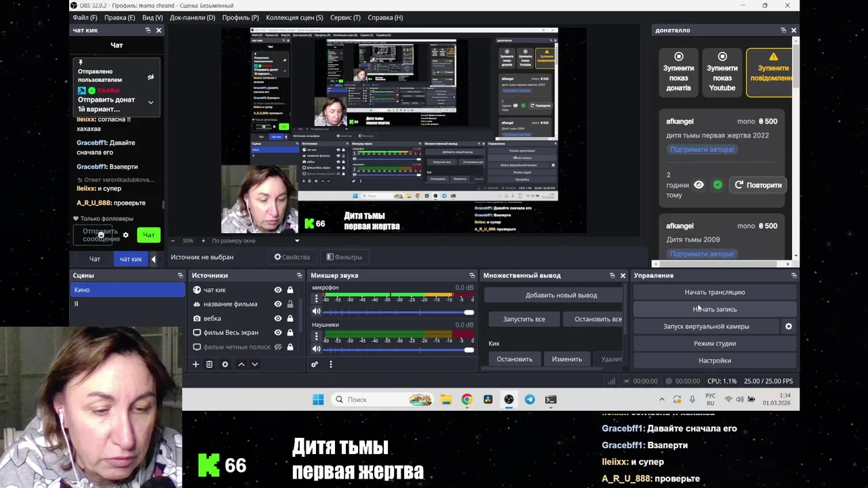This screenshot has height=488, width=868.
Task: Open preview scaling dropdown По размеру окна
Action: coord(255,241)
